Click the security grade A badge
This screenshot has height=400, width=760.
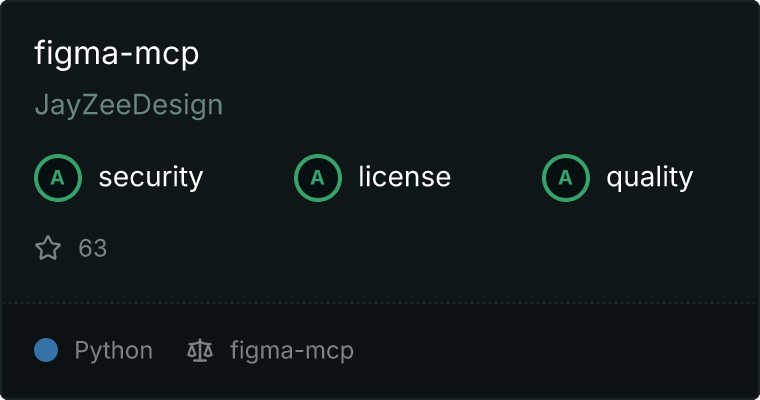pos(58,178)
